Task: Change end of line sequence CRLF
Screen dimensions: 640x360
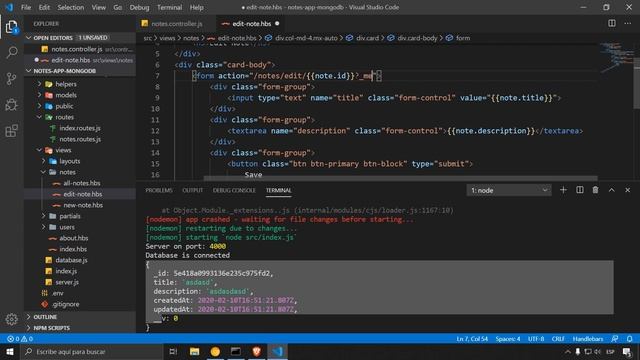Action: 558,339
